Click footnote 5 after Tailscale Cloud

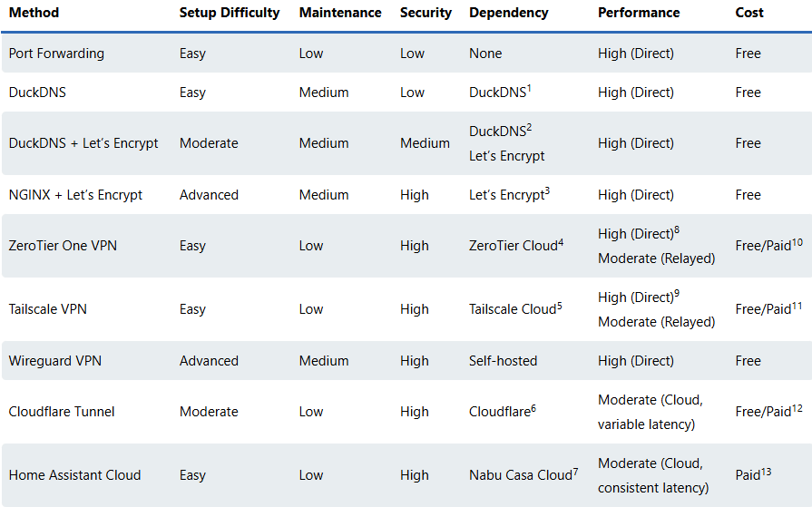click(560, 305)
